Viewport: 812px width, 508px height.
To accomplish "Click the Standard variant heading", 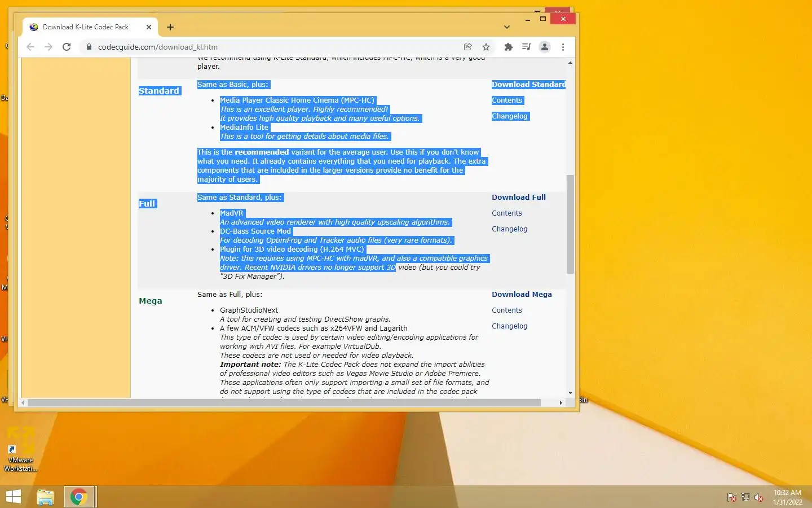I will tap(159, 91).
